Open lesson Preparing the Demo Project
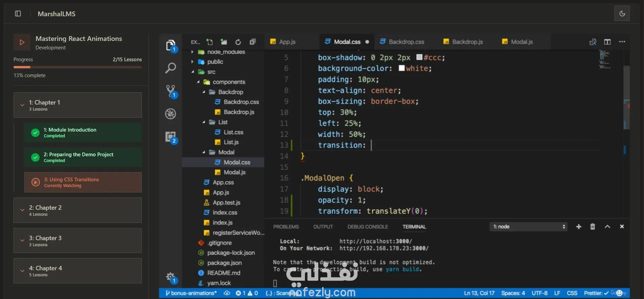Image resolution: width=644 pixels, height=299 pixels. [x=83, y=157]
